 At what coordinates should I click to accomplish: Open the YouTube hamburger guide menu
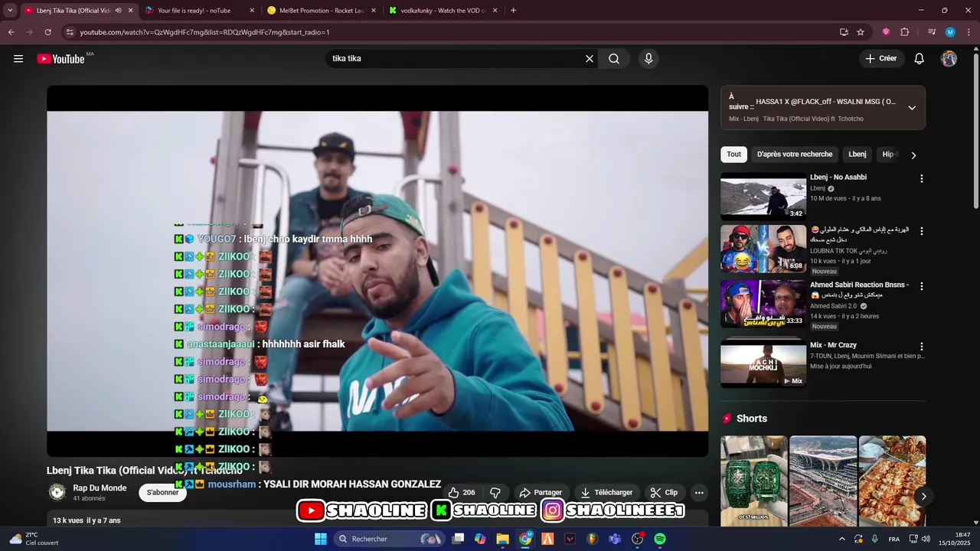(18, 59)
